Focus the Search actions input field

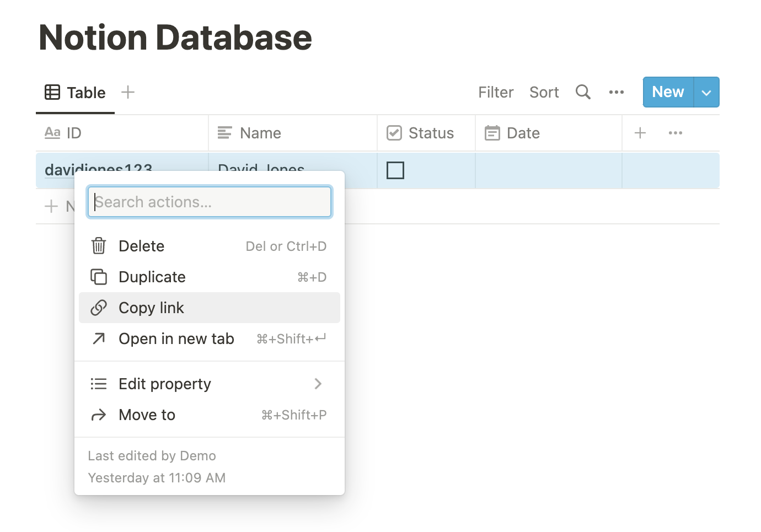click(210, 202)
